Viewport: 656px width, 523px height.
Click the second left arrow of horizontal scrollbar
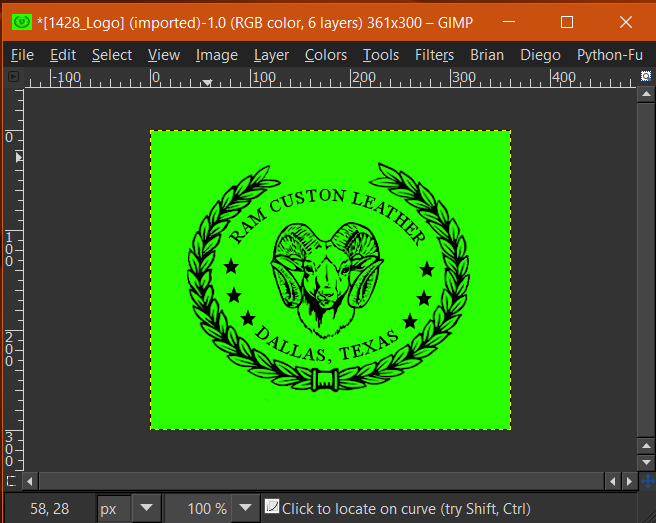click(x=612, y=481)
